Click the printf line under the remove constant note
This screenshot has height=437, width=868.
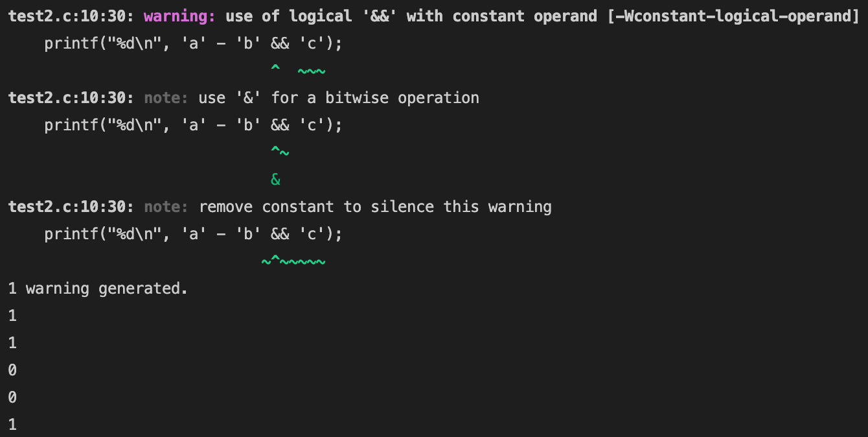[193, 234]
